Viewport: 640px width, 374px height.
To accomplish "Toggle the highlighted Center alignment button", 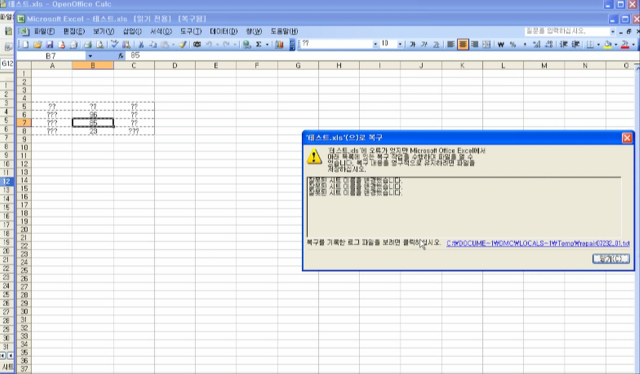I will tap(463, 44).
